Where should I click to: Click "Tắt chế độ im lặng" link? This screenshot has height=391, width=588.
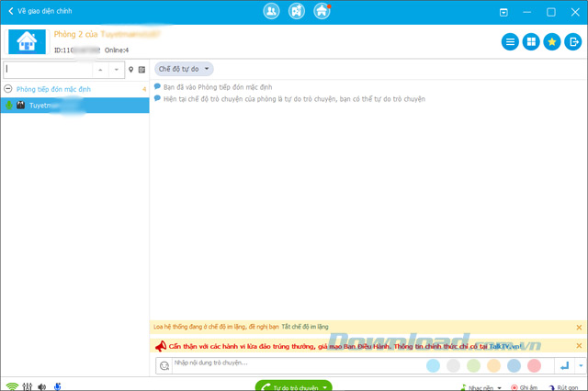305,327
